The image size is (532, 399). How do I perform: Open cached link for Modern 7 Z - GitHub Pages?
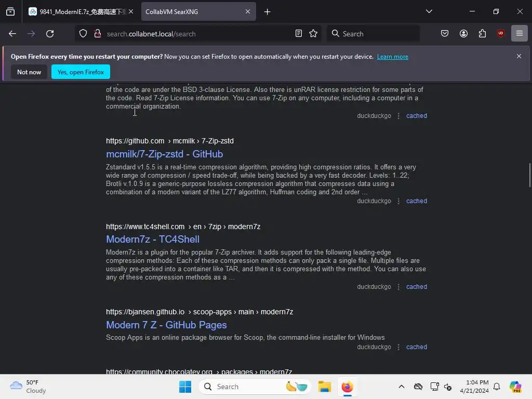click(417, 347)
